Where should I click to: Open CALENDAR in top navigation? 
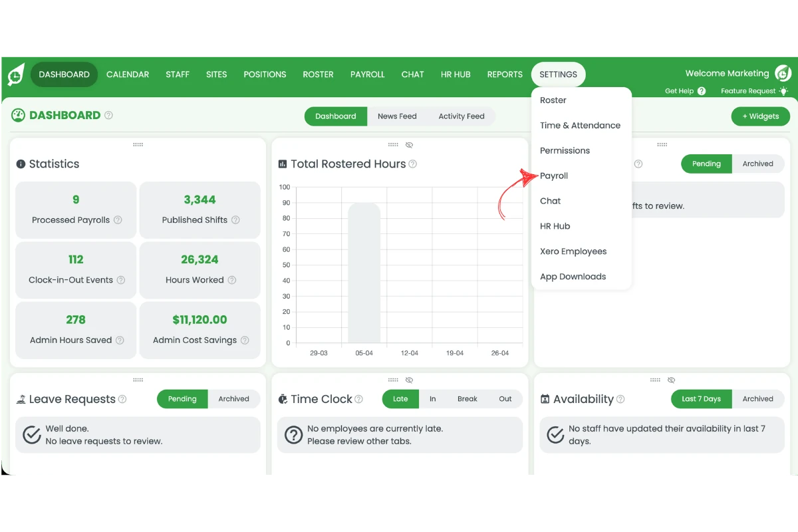pos(128,74)
